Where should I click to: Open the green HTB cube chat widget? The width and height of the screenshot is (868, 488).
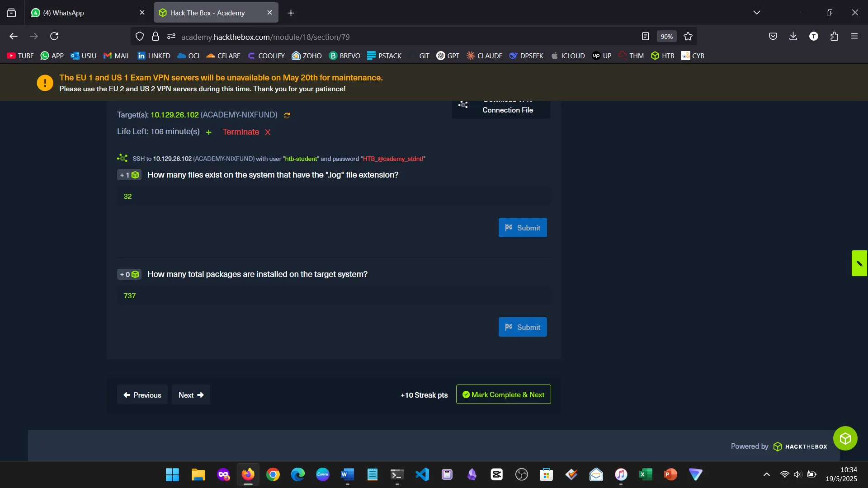[x=845, y=438]
